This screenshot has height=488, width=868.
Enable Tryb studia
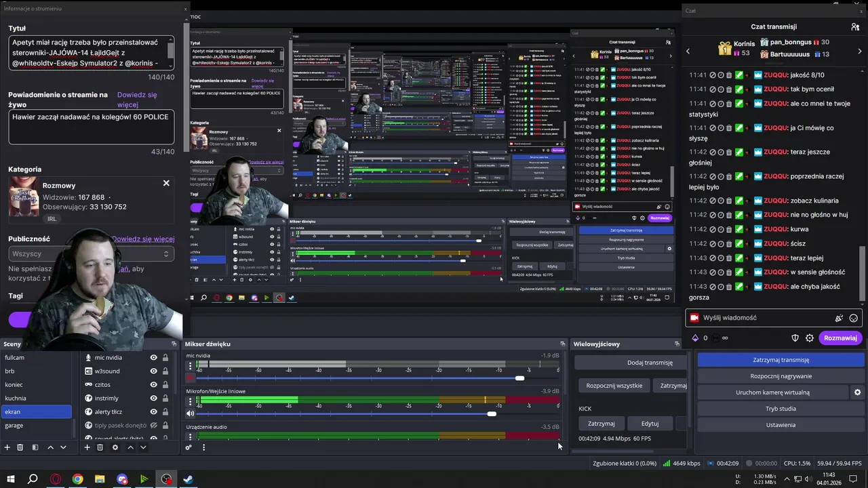[x=781, y=409]
